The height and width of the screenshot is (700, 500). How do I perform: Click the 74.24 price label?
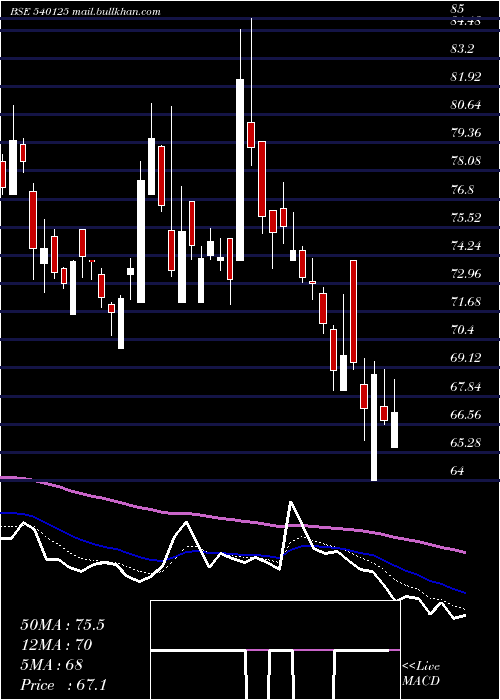(x=467, y=246)
